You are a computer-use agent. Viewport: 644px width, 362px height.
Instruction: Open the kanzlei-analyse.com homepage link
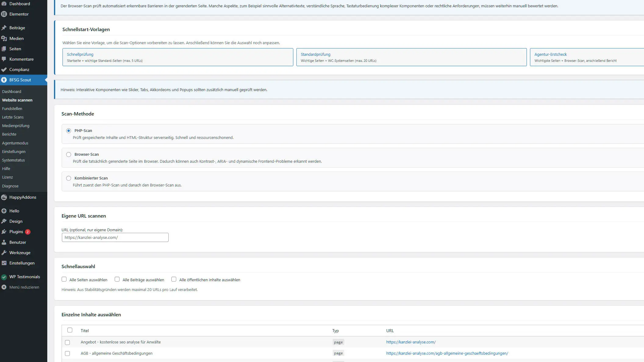pyautogui.click(x=411, y=342)
